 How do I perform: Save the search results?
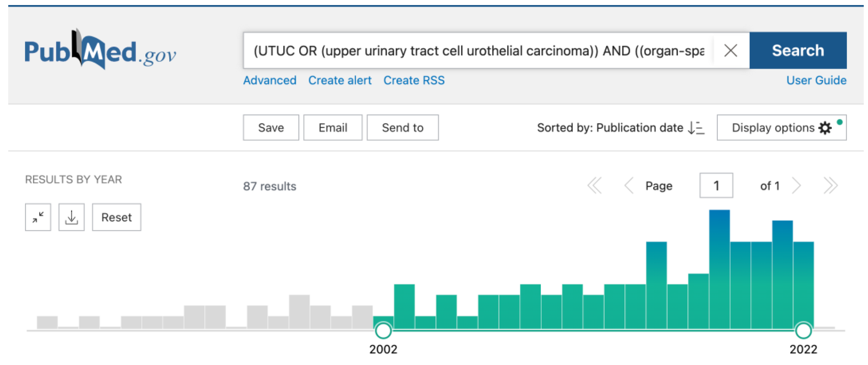pyautogui.click(x=271, y=128)
